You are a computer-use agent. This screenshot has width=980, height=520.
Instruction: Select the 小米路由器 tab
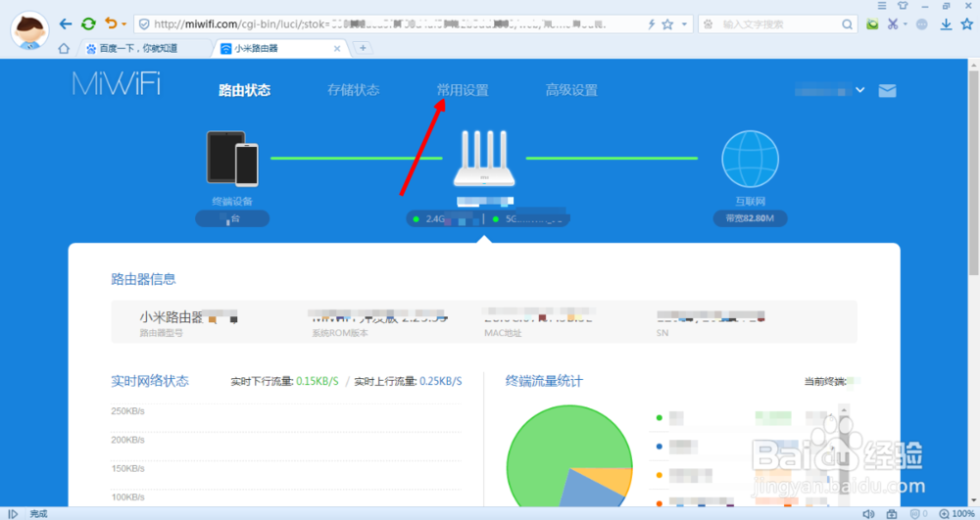click(x=280, y=48)
